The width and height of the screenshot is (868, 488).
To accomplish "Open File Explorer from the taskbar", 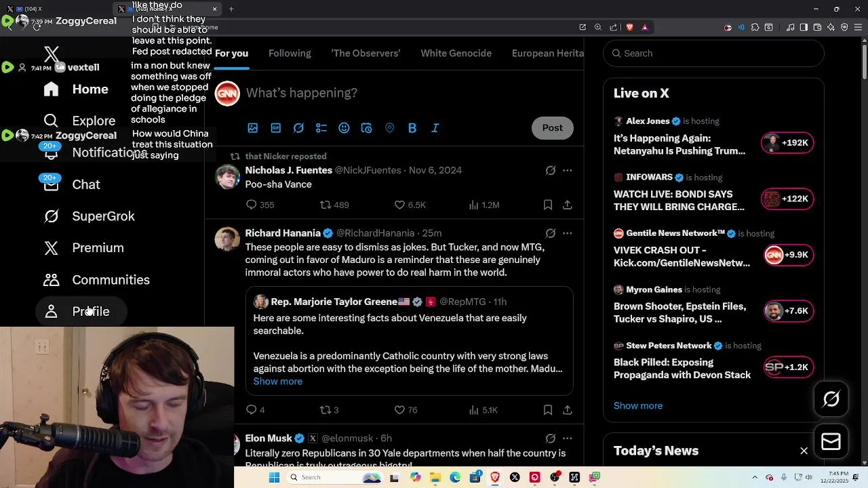I will [435, 477].
